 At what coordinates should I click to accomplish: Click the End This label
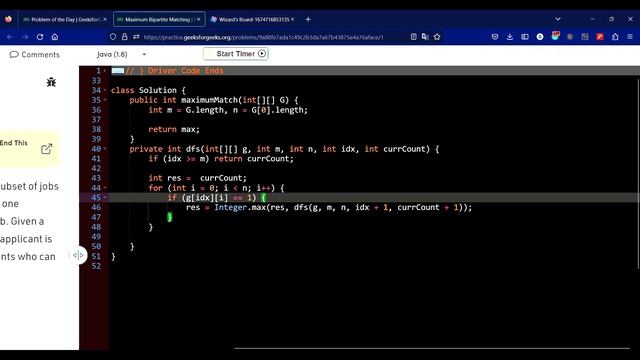click(13, 143)
